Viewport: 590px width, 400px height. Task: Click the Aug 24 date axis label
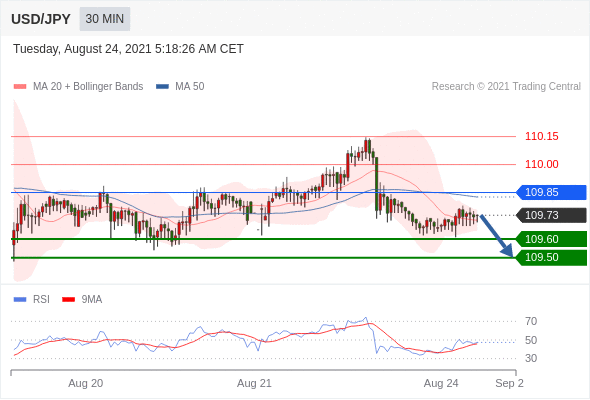(441, 383)
